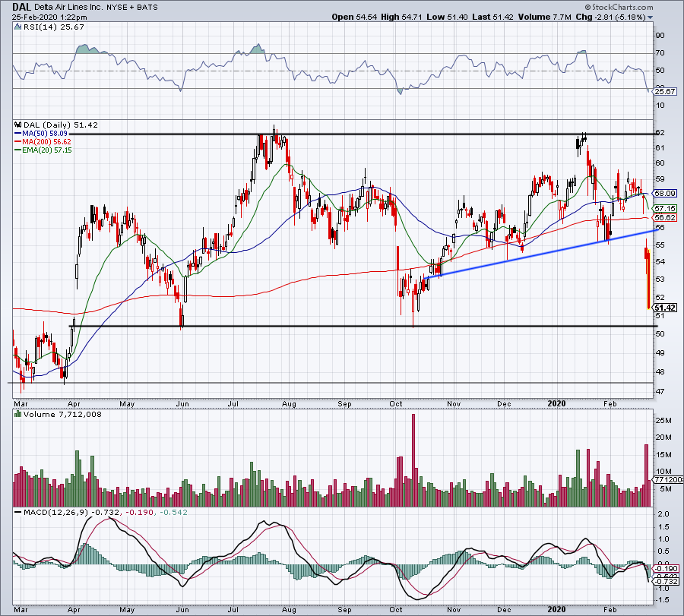This screenshot has width=684, height=616.
Task: Click 'Nov' label under the MACD panel
Action: 454,610
